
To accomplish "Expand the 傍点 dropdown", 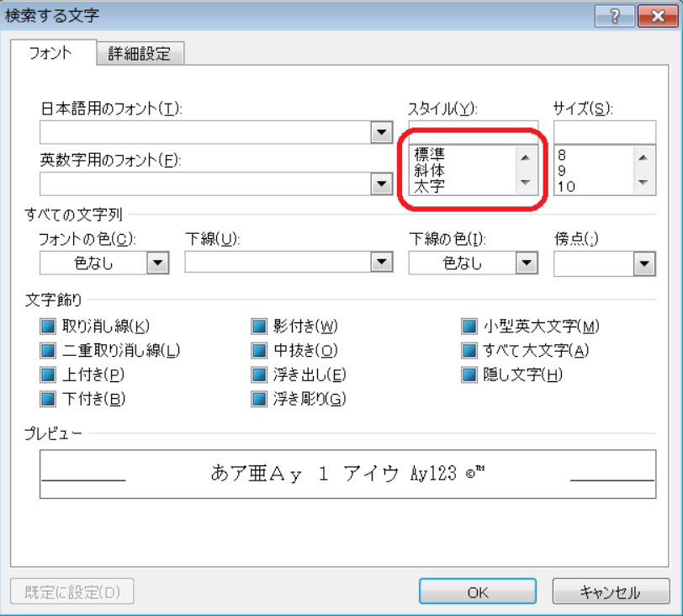I will [x=644, y=263].
